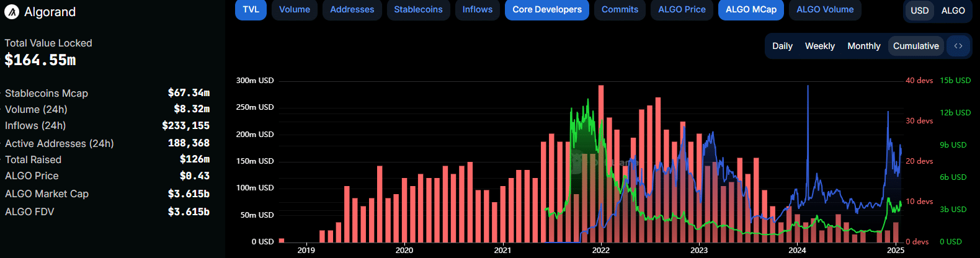
Task: Enable the Commits chart series
Action: [620, 10]
